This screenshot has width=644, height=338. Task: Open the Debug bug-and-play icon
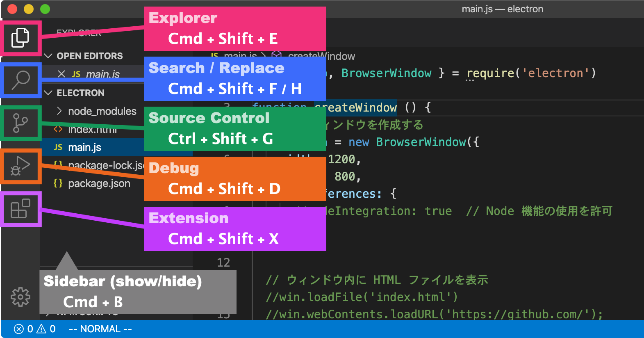20,166
